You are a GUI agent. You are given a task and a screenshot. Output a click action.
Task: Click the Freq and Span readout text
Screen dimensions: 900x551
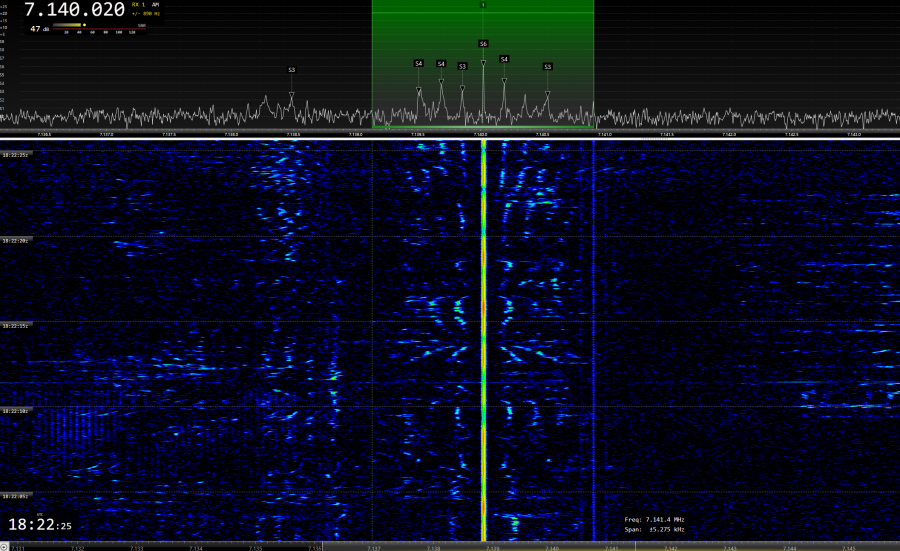click(x=654, y=524)
